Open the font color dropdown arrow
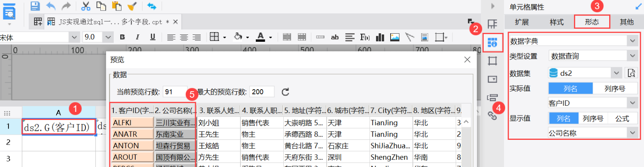The height and width of the screenshot is (167, 644). (270, 38)
